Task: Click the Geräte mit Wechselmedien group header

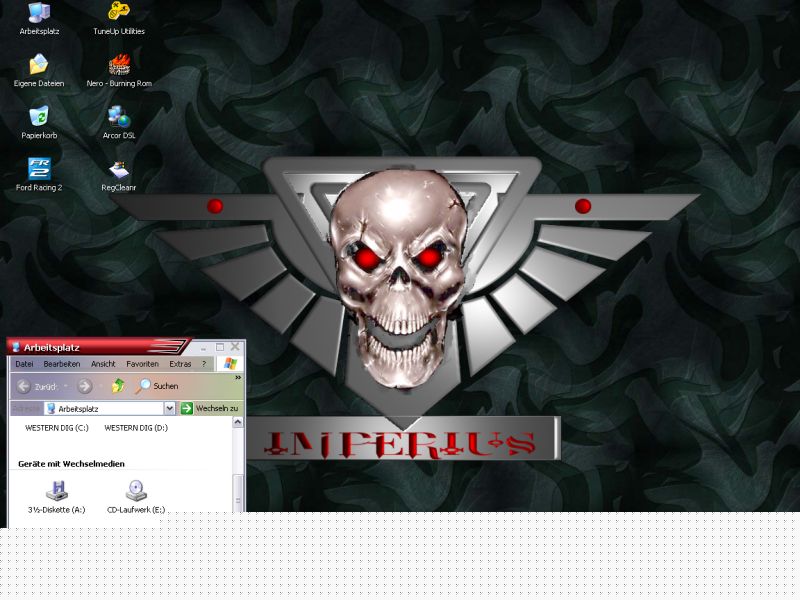Action: click(x=71, y=464)
